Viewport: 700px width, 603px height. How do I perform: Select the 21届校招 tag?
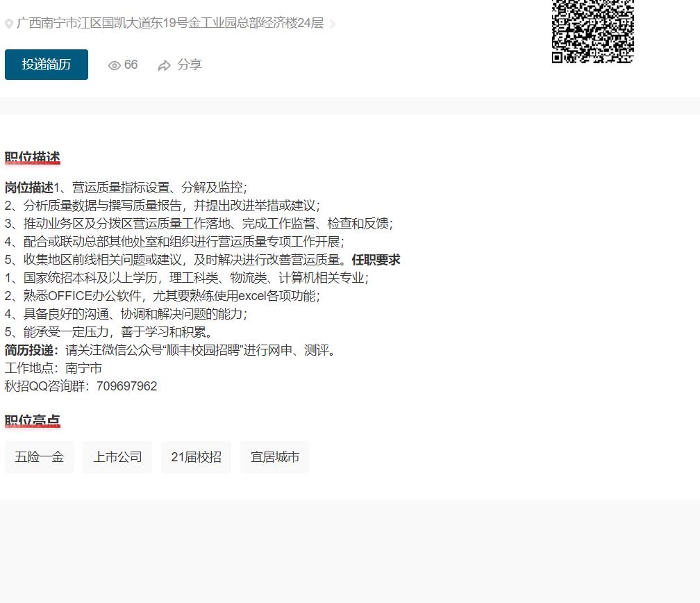196,457
